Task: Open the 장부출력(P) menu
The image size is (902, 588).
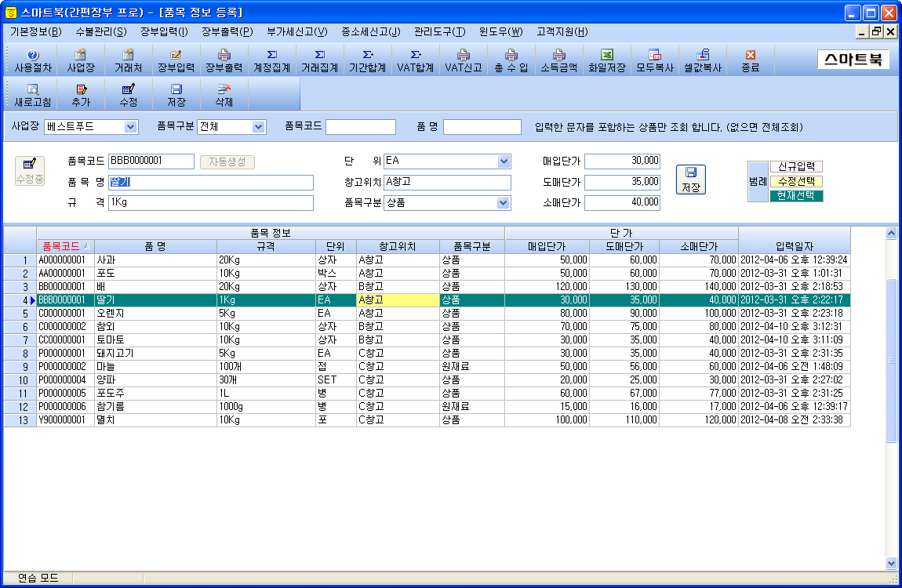Action: (x=227, y=31)
